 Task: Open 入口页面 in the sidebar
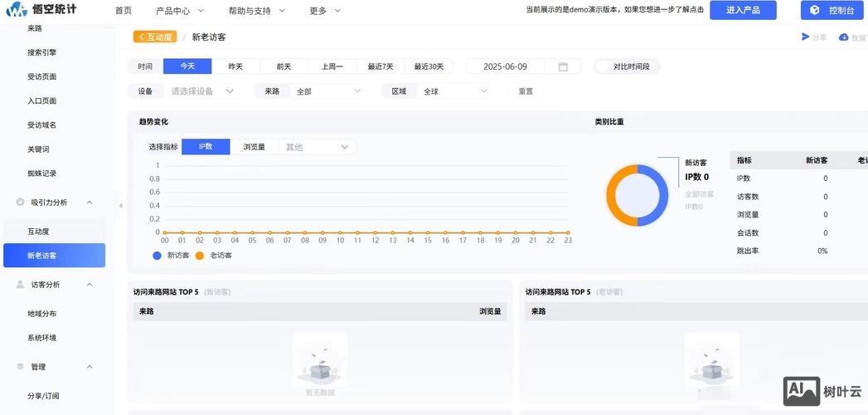(x=42, y=100)
